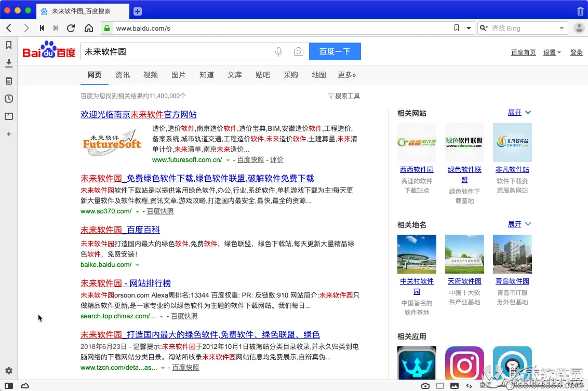Open dropdown arrow next to www.so370.com
This screenshot has height=391, width=588.
(137, 211)
